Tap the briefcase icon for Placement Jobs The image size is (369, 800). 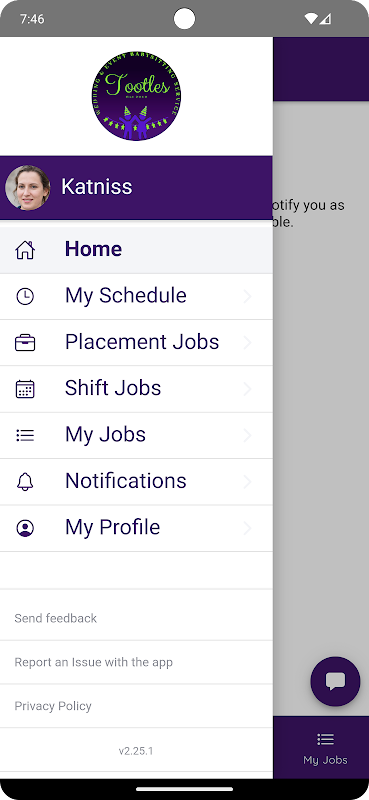coord(25,343)
